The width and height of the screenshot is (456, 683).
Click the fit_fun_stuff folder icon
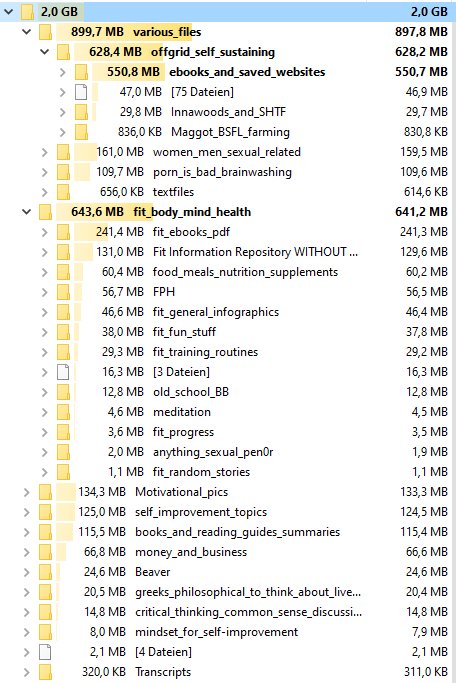(x=63, y=332)
